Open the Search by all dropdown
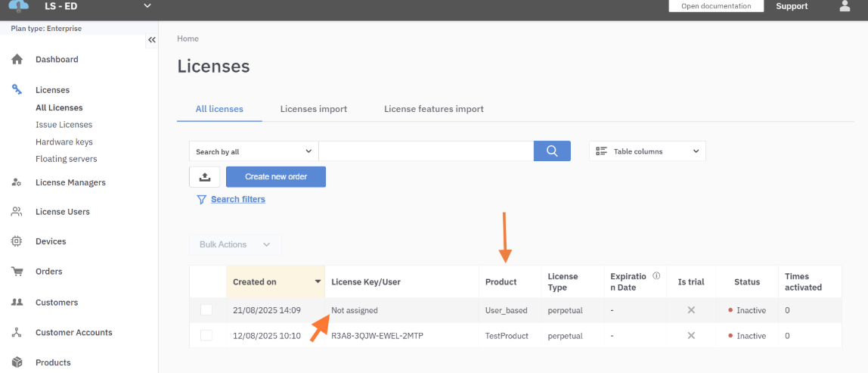 point(253,151)
